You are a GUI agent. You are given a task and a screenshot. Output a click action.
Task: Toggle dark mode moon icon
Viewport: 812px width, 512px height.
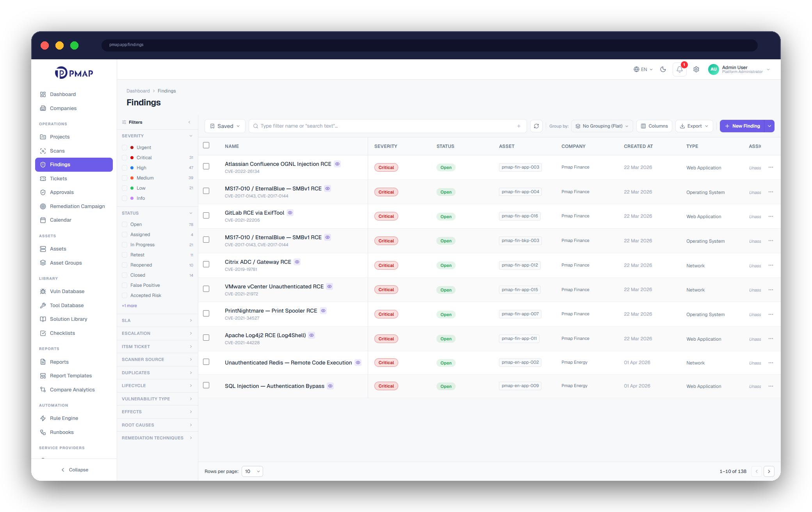(663, 69)
